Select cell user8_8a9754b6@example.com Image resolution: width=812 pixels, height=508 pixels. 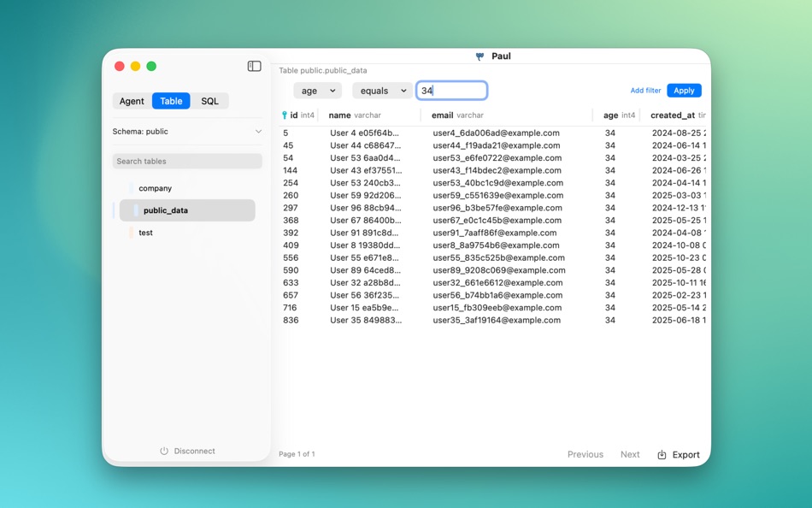496,245
